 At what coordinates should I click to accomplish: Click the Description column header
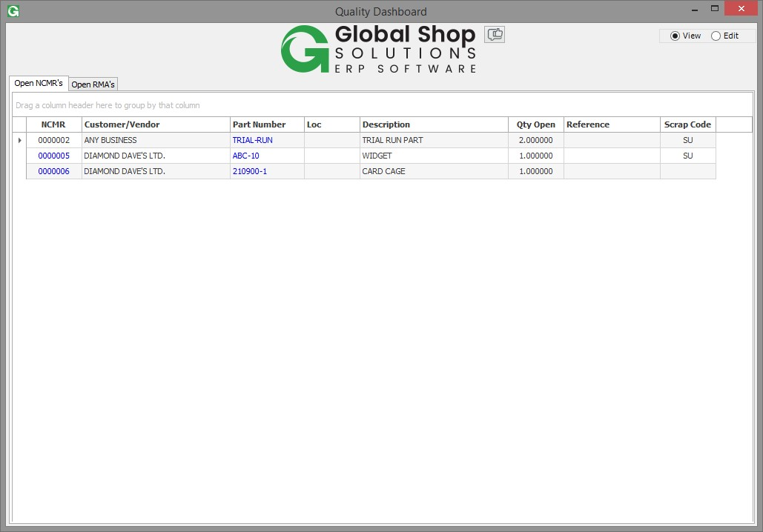pyautogui.click(x=434, y=124)
